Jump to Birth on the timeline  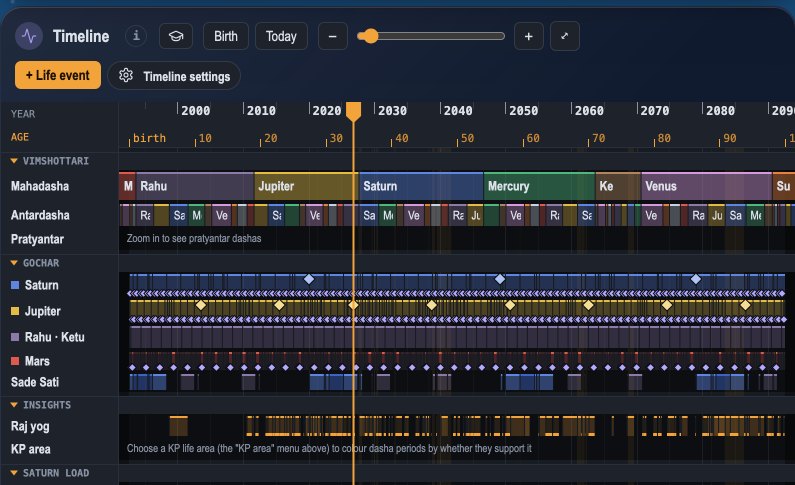[226, 36]
